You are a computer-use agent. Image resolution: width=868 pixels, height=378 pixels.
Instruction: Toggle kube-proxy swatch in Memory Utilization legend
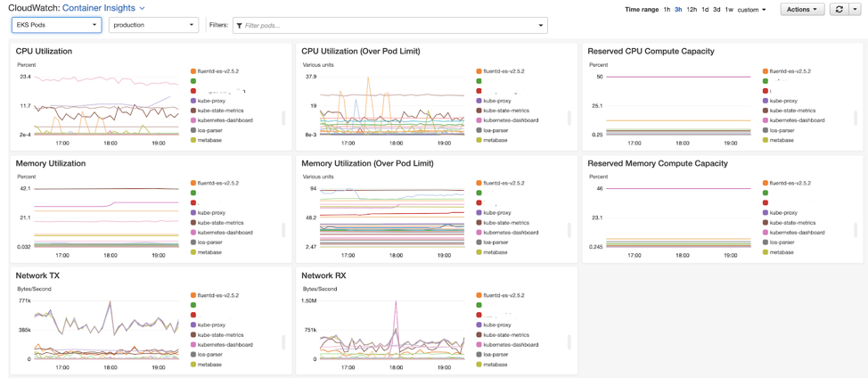click(x=192, y=212)
